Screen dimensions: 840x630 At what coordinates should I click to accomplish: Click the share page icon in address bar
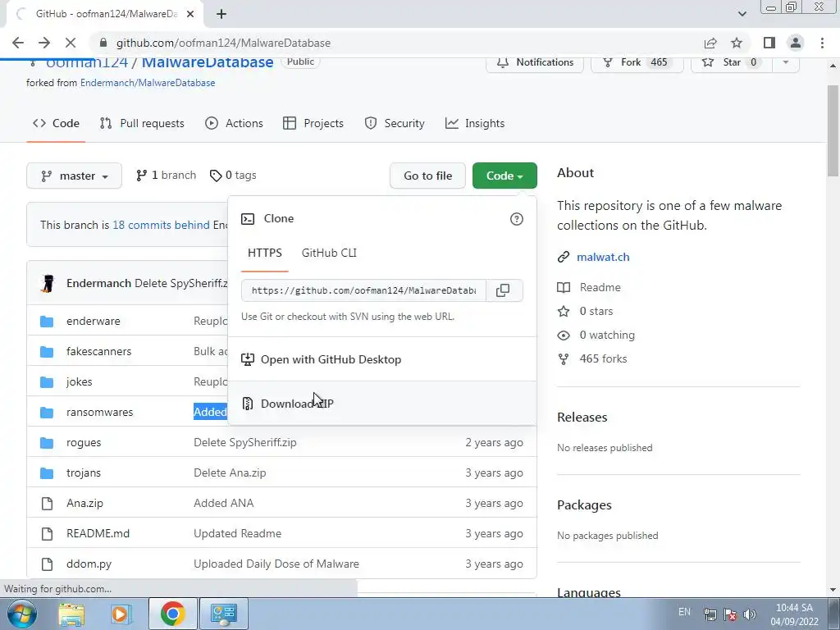click(710, 43)
